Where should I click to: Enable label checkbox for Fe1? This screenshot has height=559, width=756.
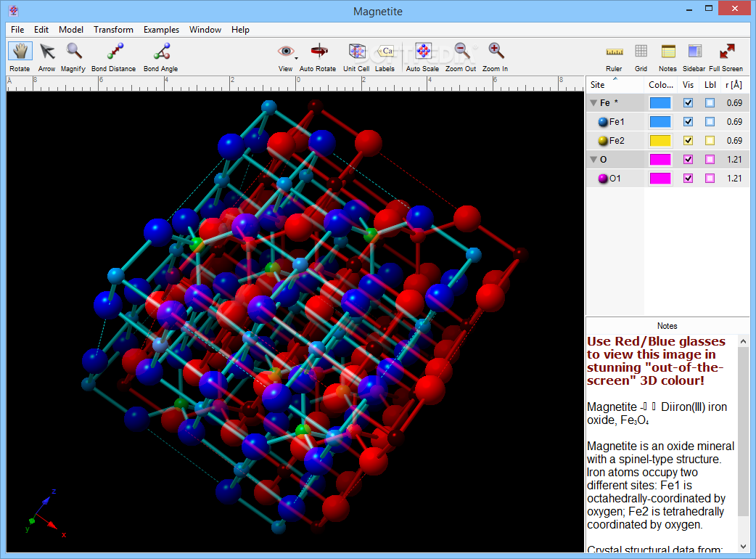[x=710, y=121]
